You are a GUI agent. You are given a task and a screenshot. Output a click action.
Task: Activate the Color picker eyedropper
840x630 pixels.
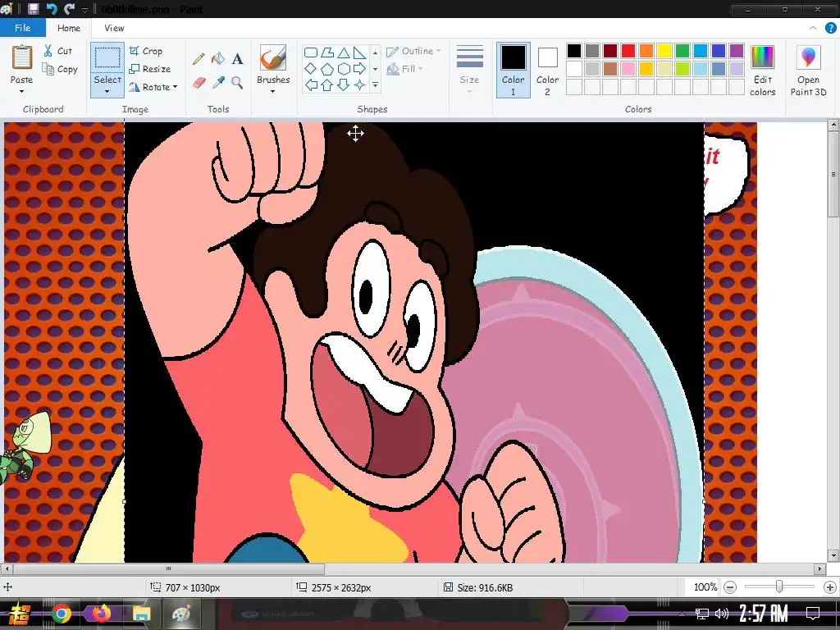(x=218, y=83)
